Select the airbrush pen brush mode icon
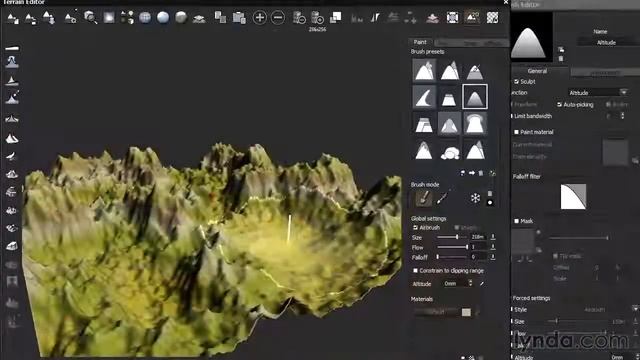This screenshot has height=360, width=640. pos(442,198)
